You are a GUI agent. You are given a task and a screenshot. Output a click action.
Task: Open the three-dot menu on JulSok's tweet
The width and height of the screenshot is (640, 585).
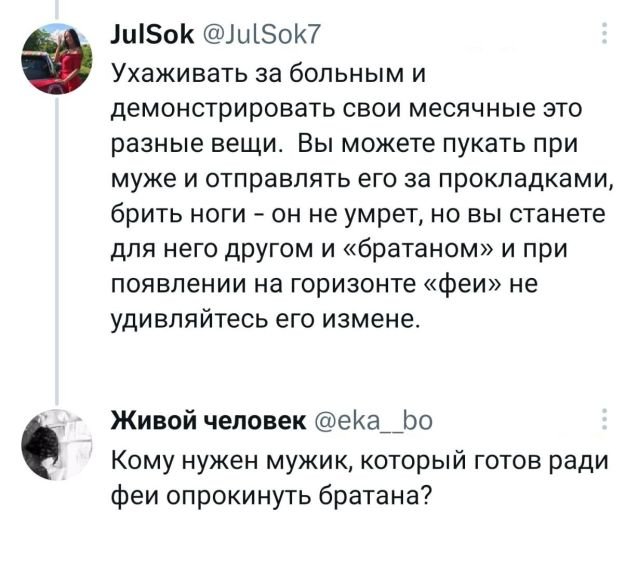(601, 39)
